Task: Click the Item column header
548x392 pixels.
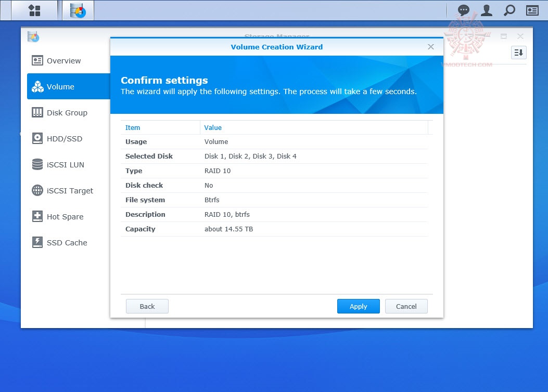Action: point(160,128)
